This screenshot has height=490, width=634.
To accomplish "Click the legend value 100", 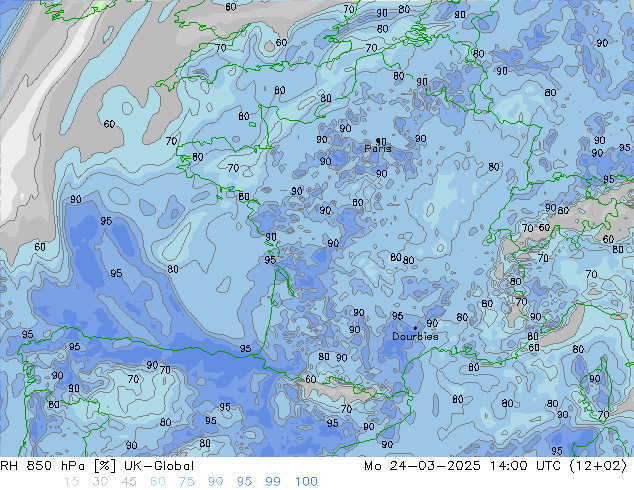I will click(x=306, y=482).
